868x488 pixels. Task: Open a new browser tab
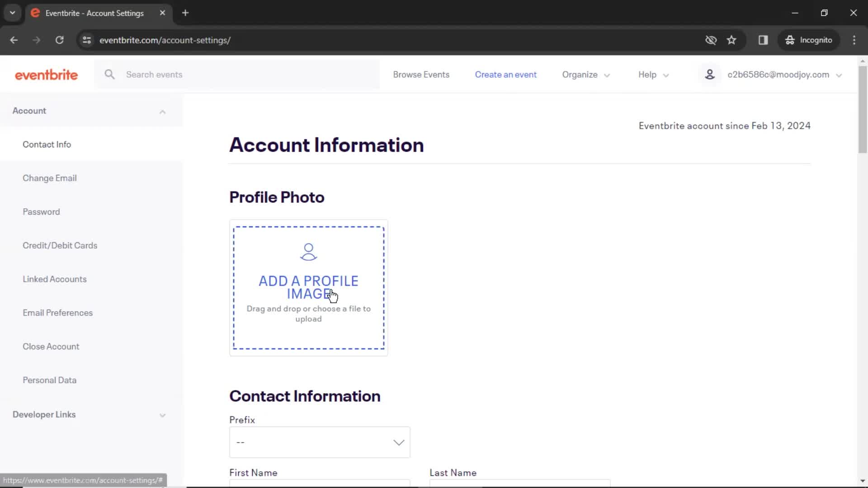(x=185, y=13)
